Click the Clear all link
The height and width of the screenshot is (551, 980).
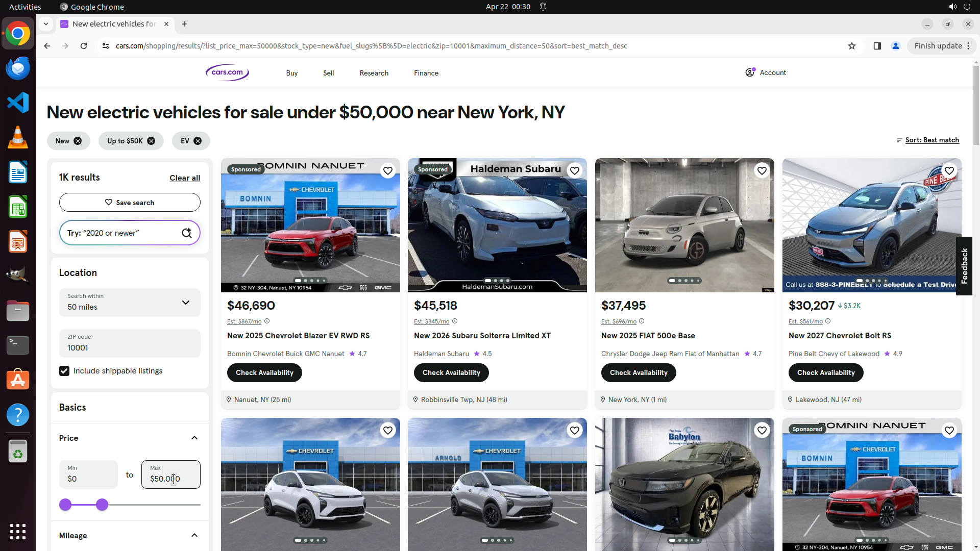[x=185, y=178]
